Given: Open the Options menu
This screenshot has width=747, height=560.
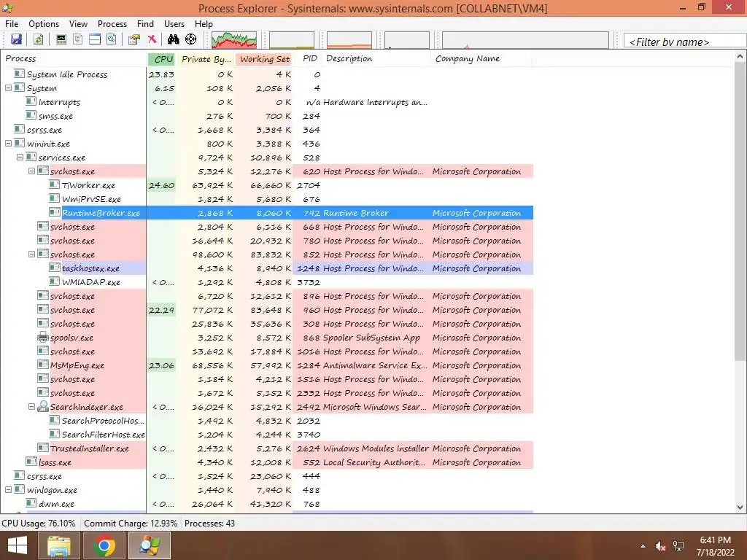Looking at the screenshot, I should (x=43, y=24).
